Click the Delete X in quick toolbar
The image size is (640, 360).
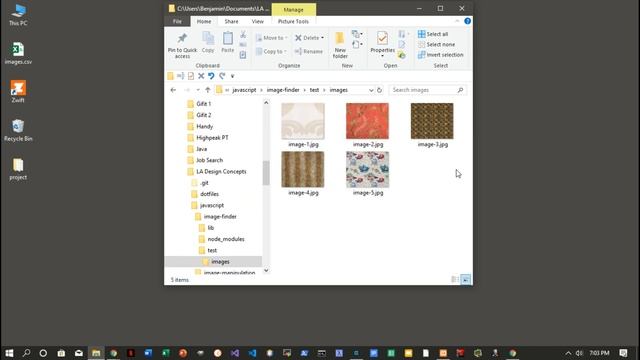tap(201, 76)
